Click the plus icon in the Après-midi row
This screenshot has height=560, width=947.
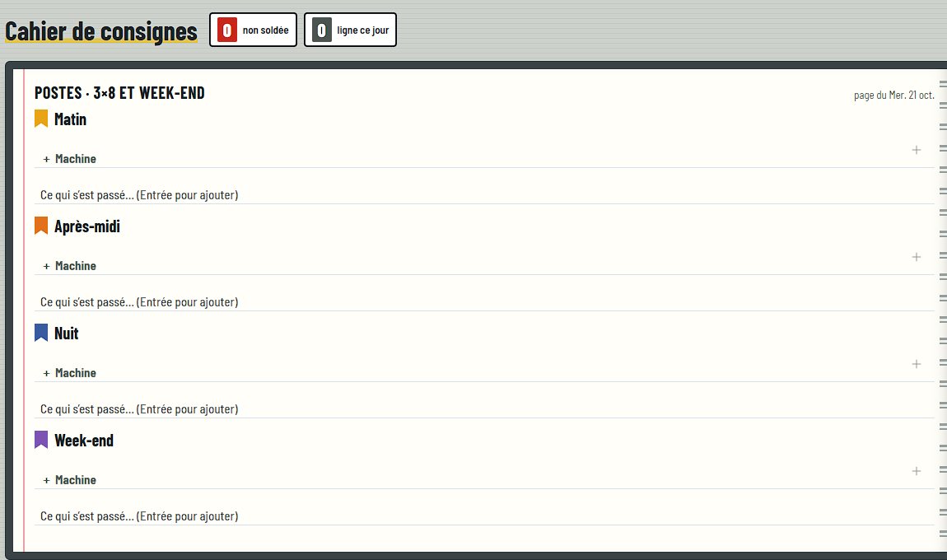[917, 257]
